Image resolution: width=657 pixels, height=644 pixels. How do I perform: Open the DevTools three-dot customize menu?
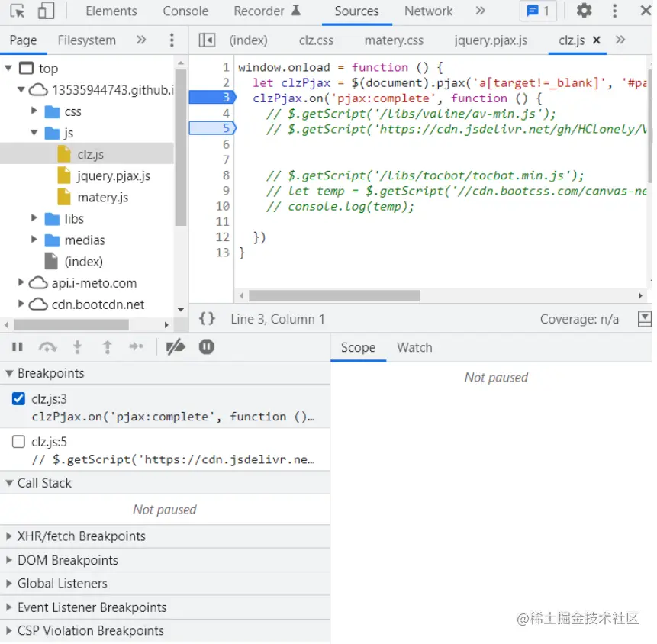coord(614,11)
